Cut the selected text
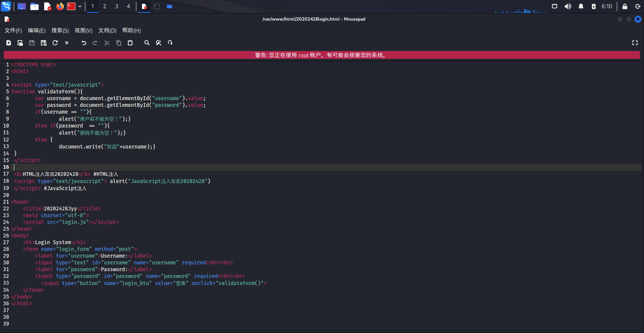The width and height of the screenshot is (644, 333). tap(107, 43)
